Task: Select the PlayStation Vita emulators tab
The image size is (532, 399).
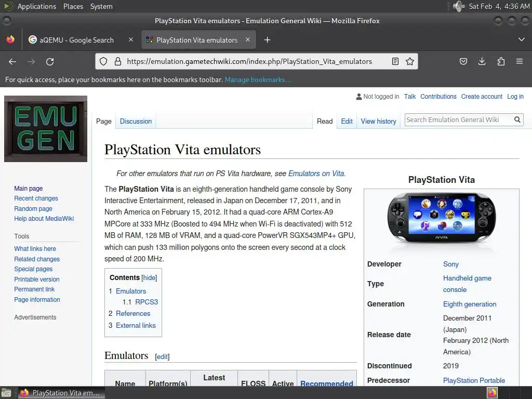Action: 197,40
